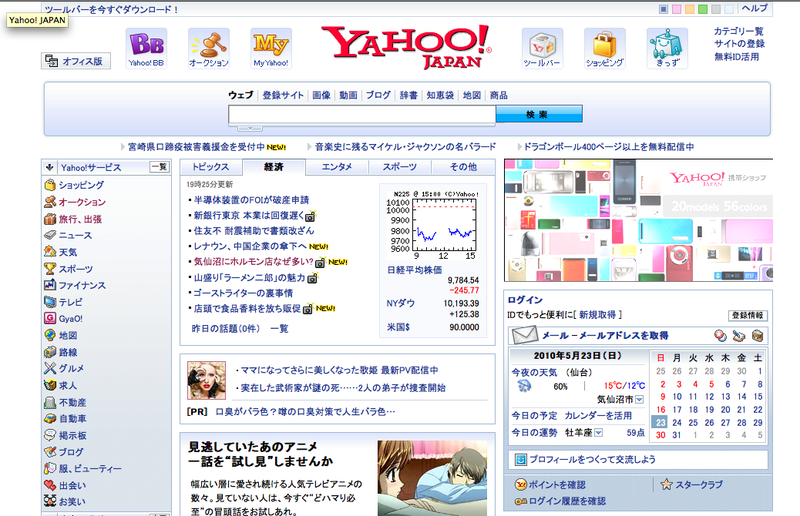This screenshot has width=800, height=516.
Task: Click the 天気 weather sidebar icon
Action: (49, 252)
